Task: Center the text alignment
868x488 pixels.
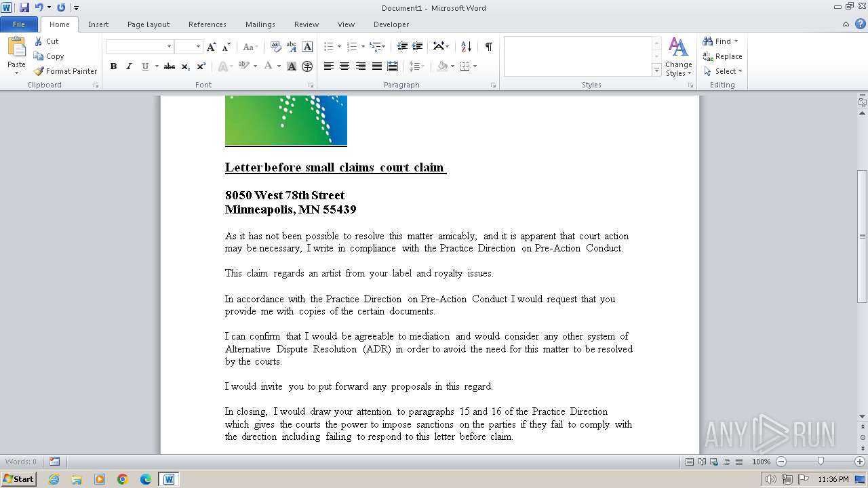Action: (x=344, y=66)
